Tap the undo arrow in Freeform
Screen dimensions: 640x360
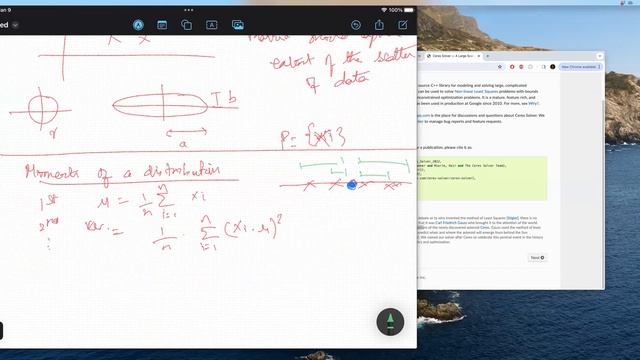click(356, 25)
